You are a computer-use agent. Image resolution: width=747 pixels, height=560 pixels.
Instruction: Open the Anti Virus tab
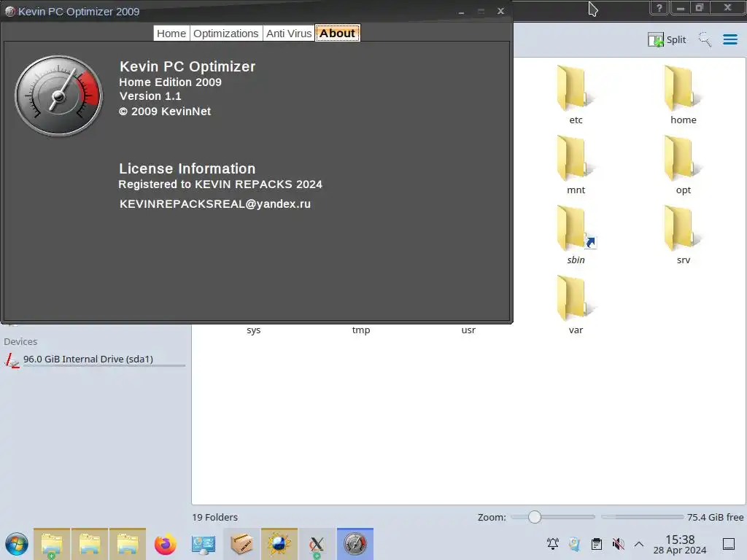tap(289, 34)
